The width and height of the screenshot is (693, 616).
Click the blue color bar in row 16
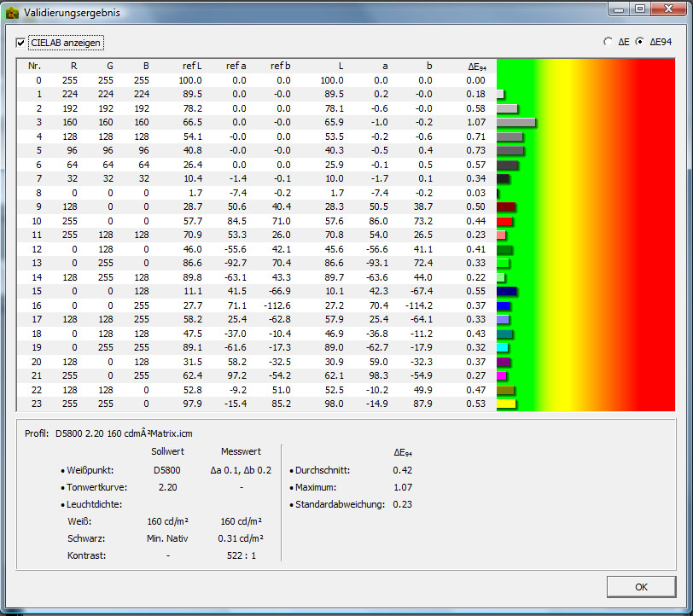504,305
